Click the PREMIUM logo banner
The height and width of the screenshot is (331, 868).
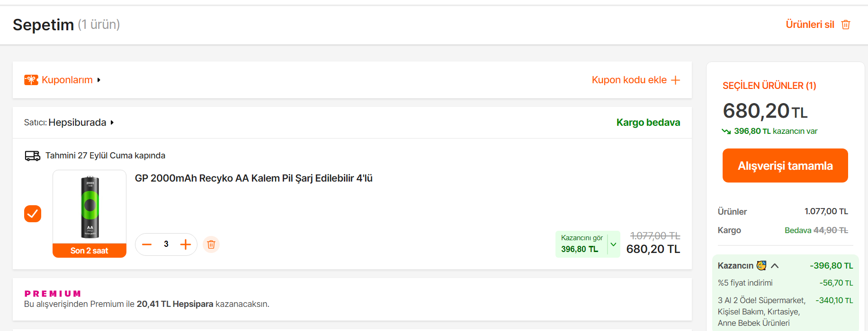53,294
